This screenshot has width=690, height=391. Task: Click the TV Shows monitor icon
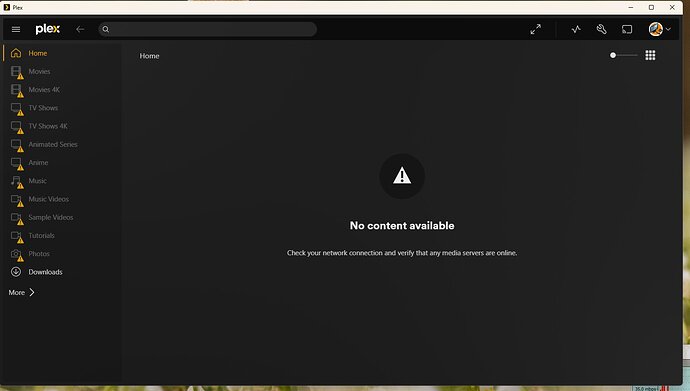click(x=16, y=108)
